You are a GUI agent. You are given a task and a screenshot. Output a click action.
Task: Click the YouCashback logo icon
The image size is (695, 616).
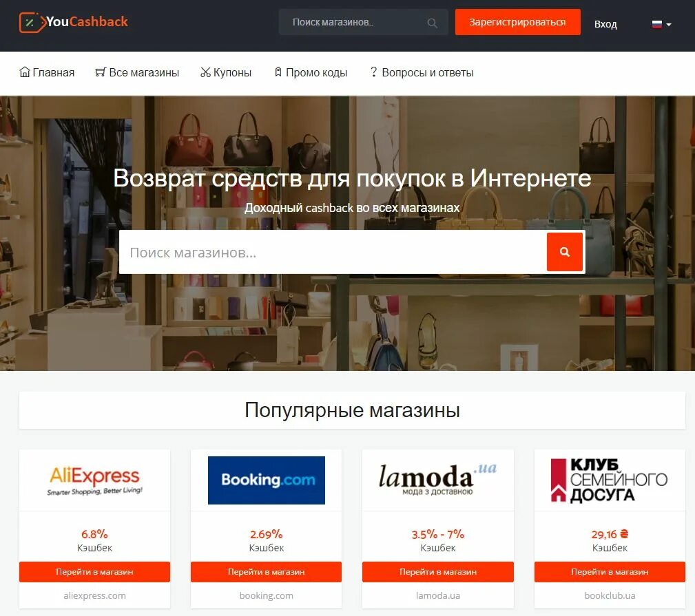(32, 22)
